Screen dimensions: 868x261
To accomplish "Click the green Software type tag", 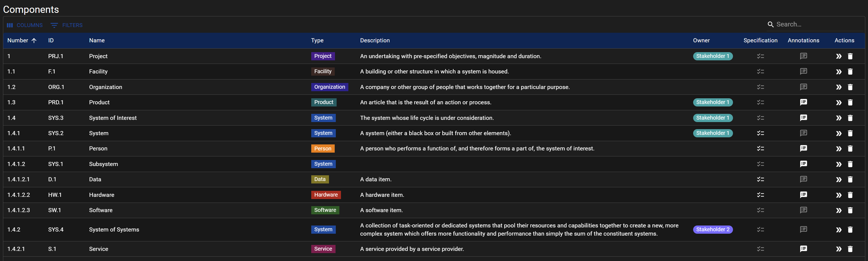I will click(325, 210).
